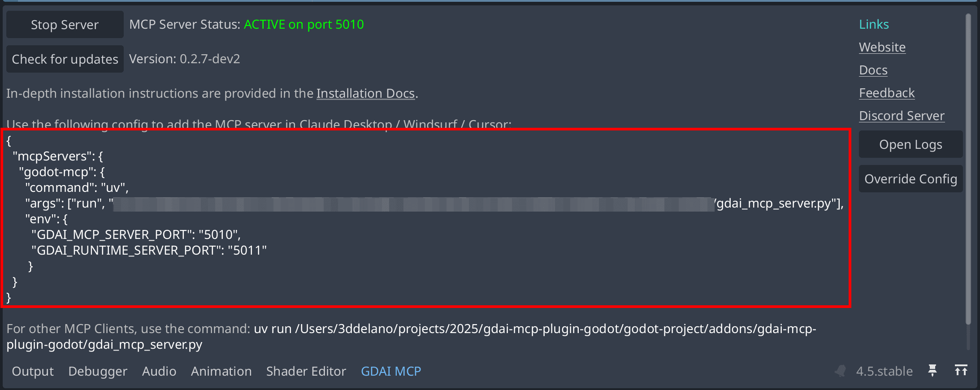Switch to the Animation tab
This screenshot has height=390, width=980.
[221, 371]
